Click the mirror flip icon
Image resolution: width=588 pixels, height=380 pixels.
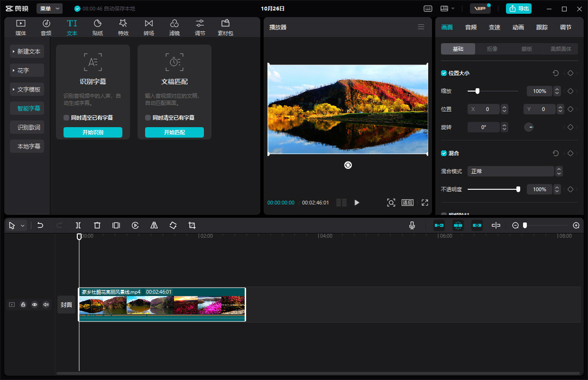(x=154, y=225)
